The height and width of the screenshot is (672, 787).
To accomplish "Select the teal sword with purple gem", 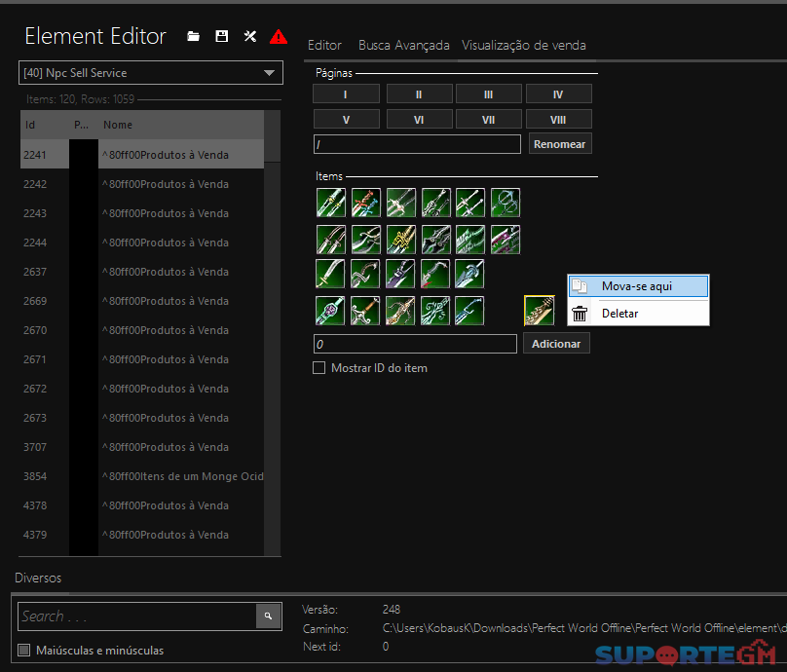I will tap(330, 311).
